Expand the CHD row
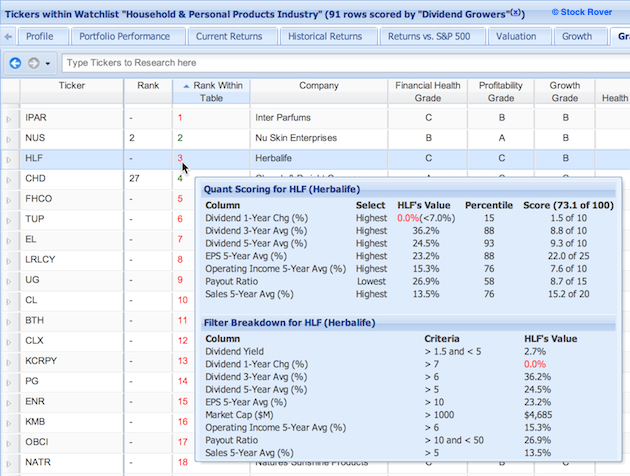This screenshot has height=476, width=630. tap(9, 180)
